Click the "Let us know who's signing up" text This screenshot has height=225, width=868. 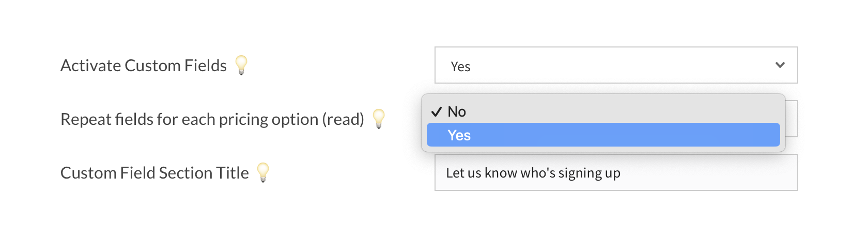point(533,173)
